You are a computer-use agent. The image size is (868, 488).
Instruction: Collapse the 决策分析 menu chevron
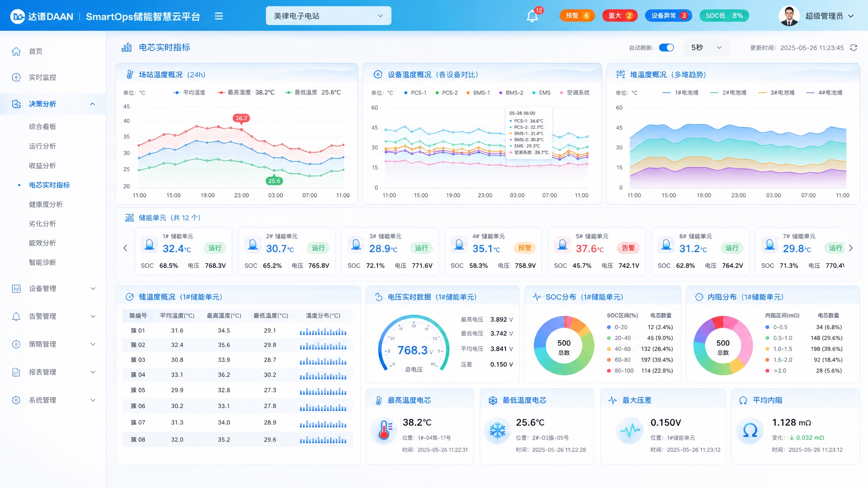coord(92,104)
